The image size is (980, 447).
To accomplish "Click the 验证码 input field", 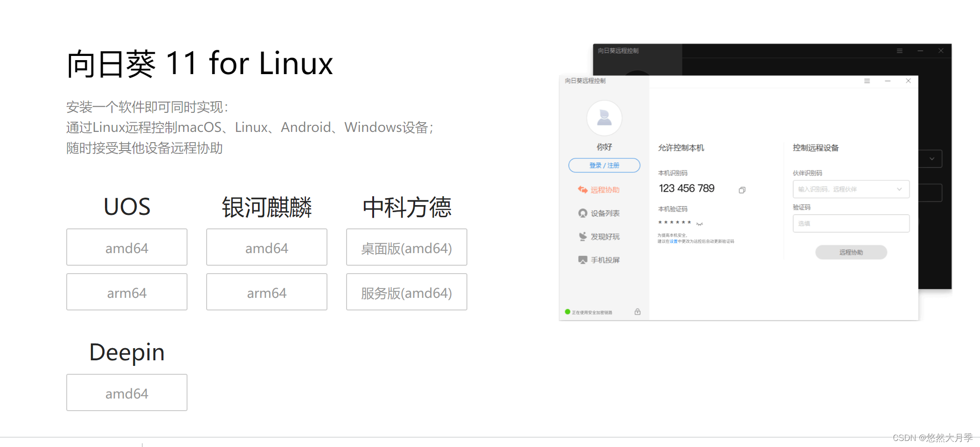I will [851, 223].
